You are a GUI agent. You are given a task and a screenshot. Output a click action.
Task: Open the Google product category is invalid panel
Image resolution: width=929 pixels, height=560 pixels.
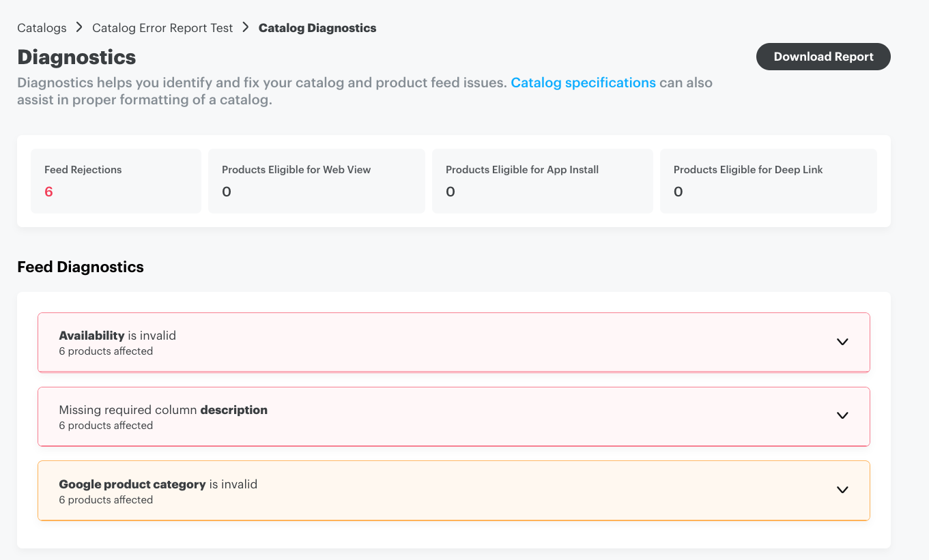454,490
